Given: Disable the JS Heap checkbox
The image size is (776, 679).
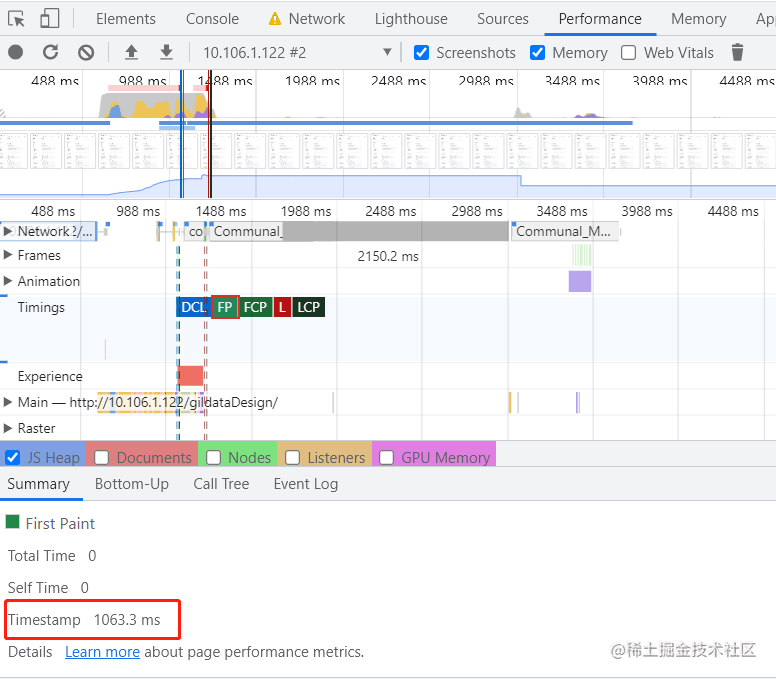Looking at the screenshot, I should click(12, 457).
